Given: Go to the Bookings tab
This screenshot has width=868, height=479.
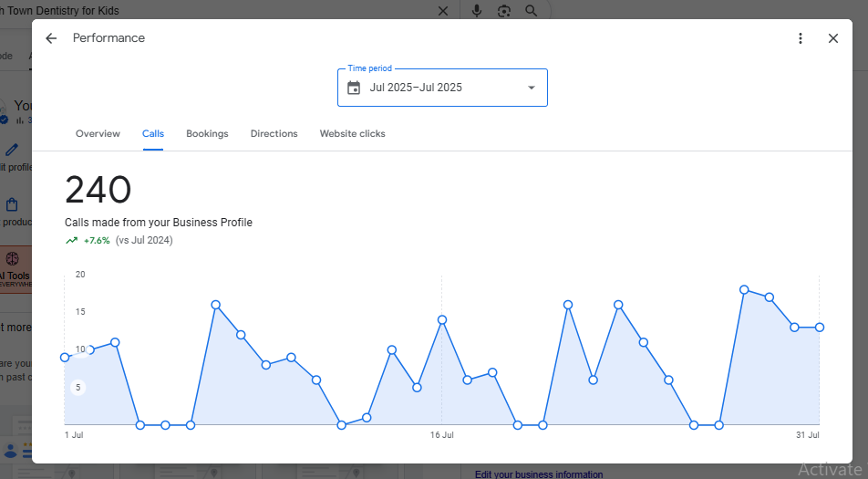Looking at the screenshot, I should pos(207,134).
